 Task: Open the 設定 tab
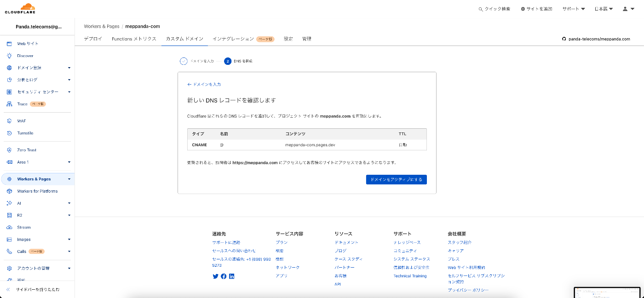point(288,39)
